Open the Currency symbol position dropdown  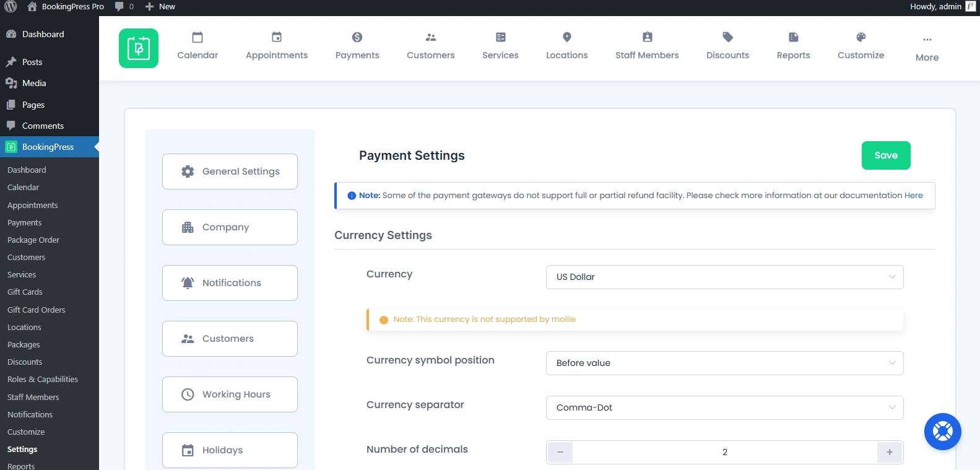(725, 363)
